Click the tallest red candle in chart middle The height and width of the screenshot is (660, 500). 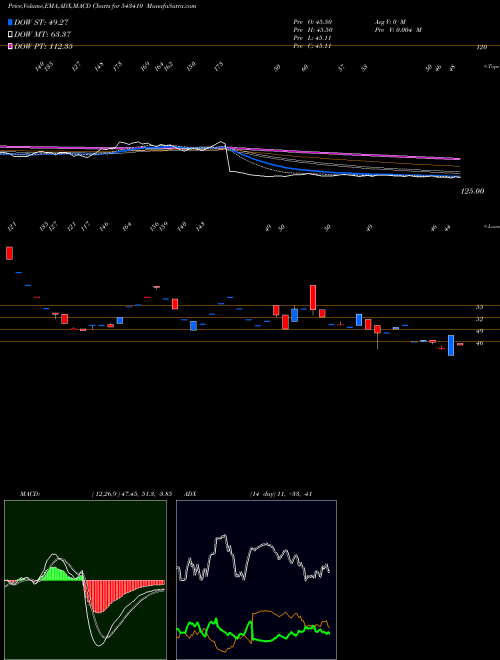[x=313, y=298]
